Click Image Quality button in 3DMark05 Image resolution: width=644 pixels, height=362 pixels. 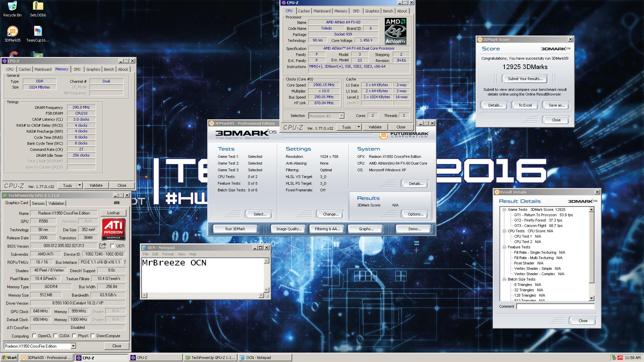click(288, 229)
